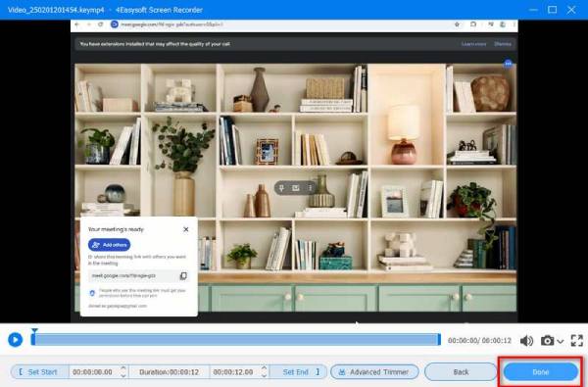
Task: Mute the volume speaker icon
Action: pyautogui.click(x=526, y=341)
